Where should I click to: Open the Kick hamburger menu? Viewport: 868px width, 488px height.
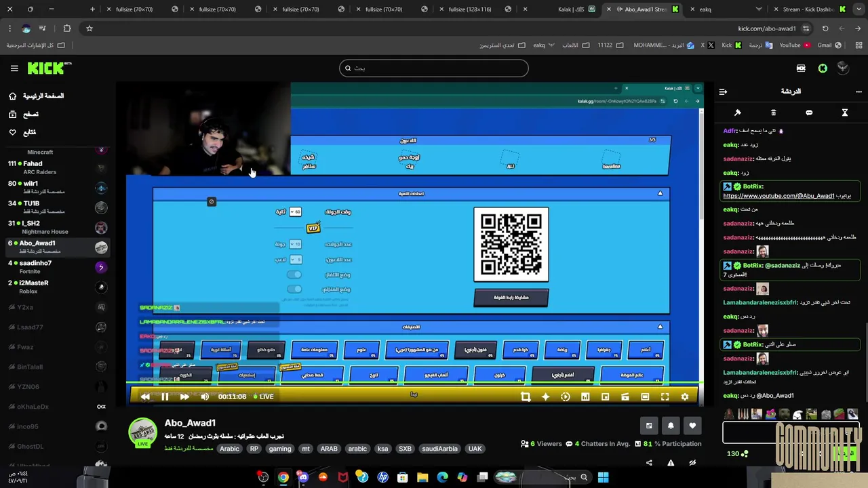tap(14, 68)
